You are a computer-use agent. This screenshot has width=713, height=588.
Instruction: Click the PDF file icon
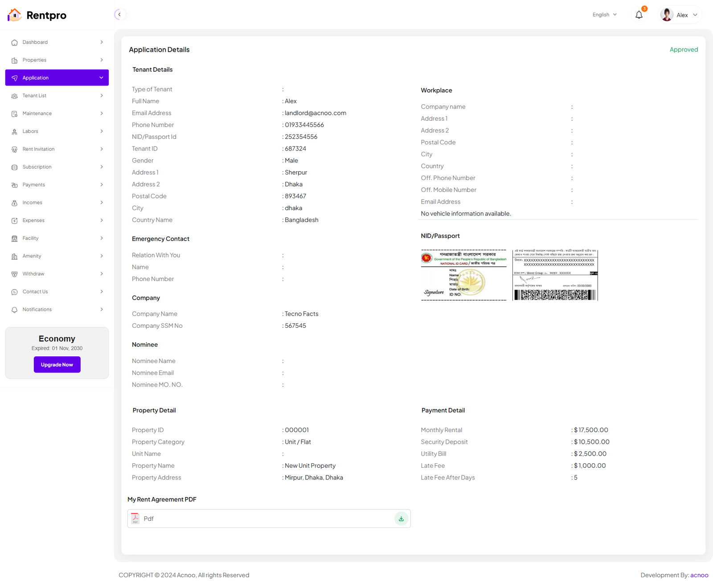coord(135,519)
